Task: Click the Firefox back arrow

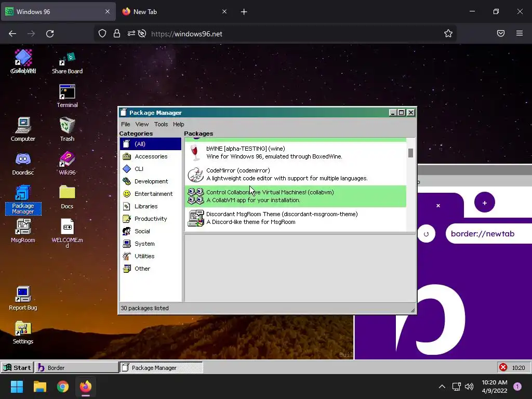Action: (12, 34)
